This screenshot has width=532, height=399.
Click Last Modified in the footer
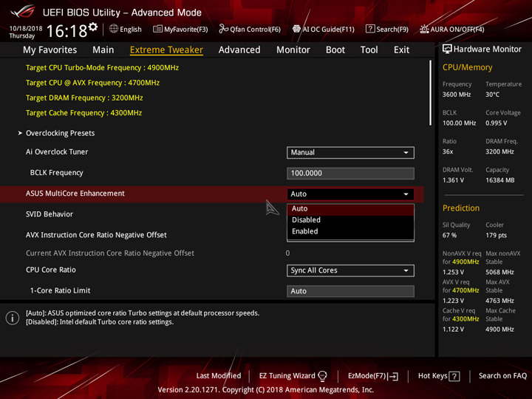pyautogui.click(x=219, y=376)
